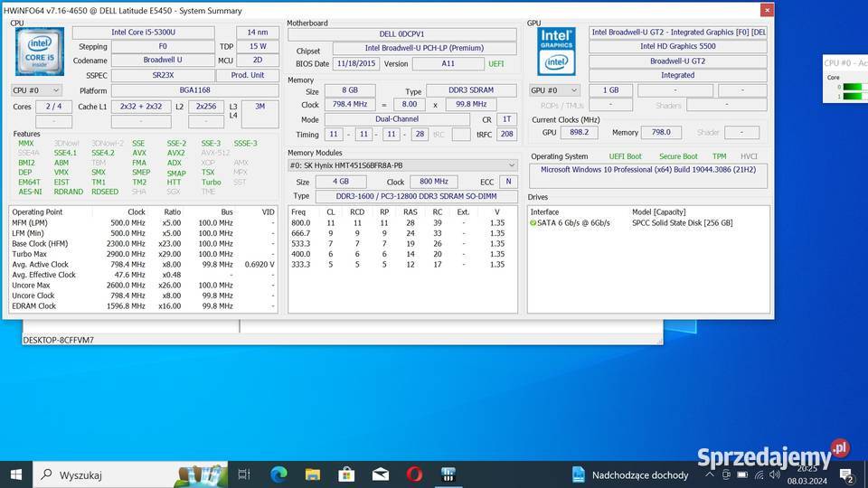Click the 800.0 frequency timing row

click(402, 223)
